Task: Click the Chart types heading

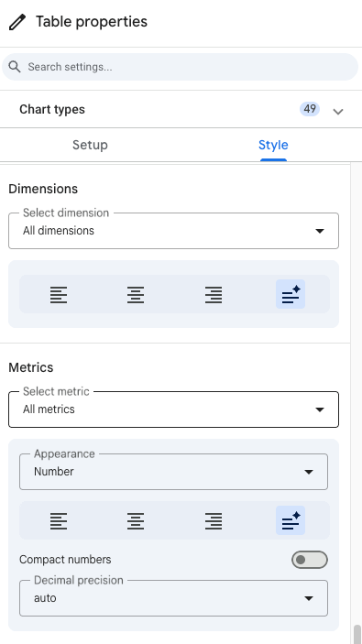Action: [x=52, y=109]
